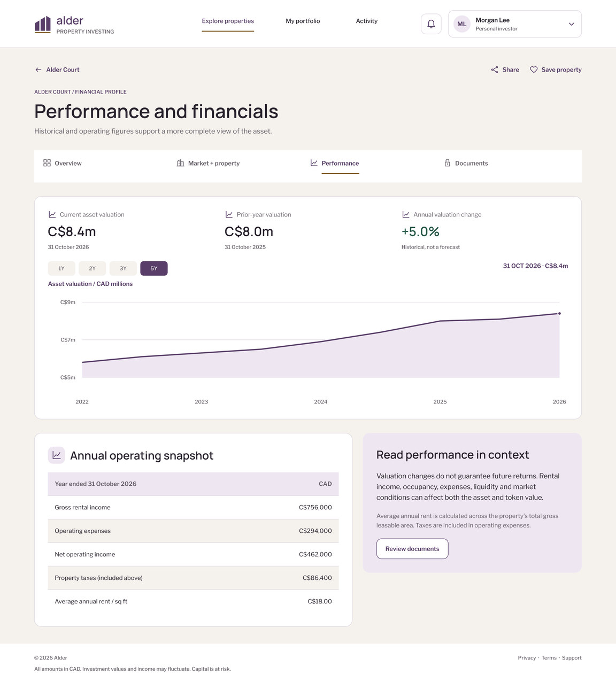Click the Year ended 31 October 2026 header

point(96,484)
